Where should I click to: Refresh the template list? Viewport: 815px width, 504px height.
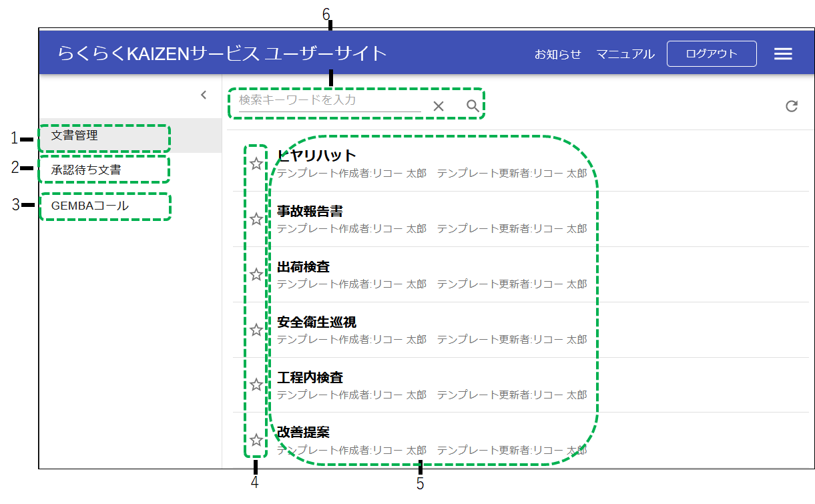[x=791, y=105]
